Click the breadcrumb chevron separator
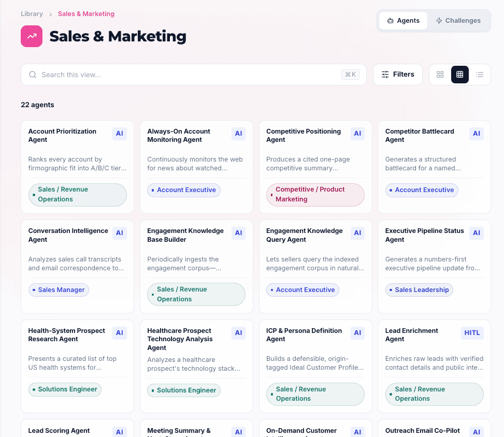The image size is (504, 437). click(x=50, y=14)
